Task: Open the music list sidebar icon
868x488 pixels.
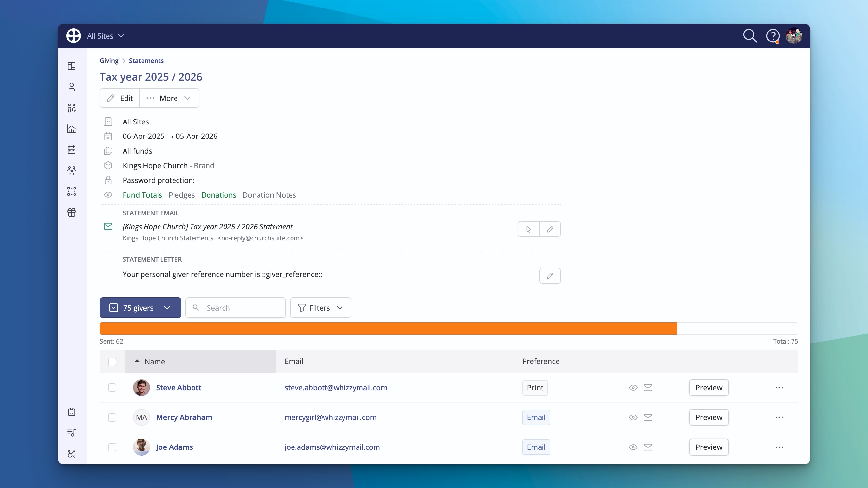Action: [72, 433]
